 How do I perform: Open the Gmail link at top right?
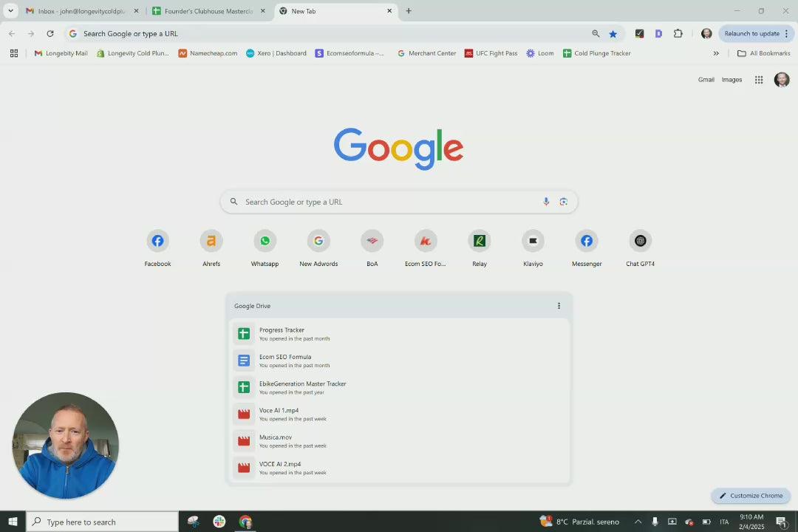(x=706, y=80)
